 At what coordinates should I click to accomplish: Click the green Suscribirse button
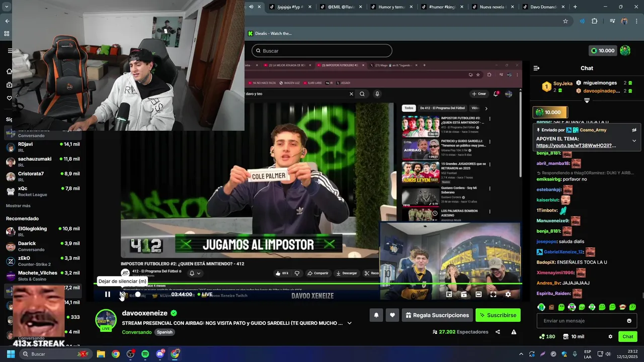[498, 315]
